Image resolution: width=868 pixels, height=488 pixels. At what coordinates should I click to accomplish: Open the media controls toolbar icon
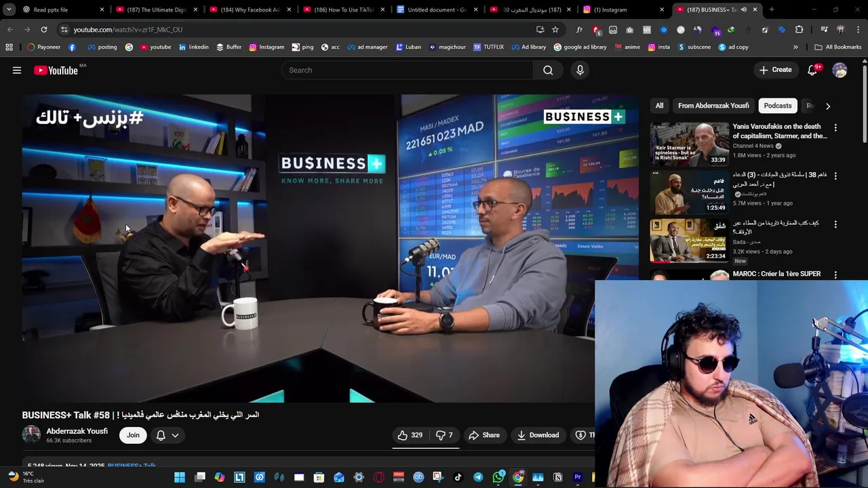(824, 30)
